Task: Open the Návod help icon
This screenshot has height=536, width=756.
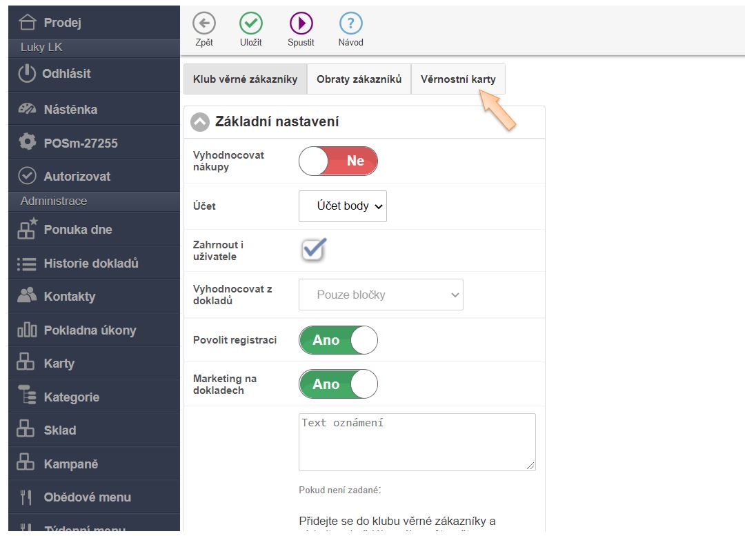Action: 350,23
